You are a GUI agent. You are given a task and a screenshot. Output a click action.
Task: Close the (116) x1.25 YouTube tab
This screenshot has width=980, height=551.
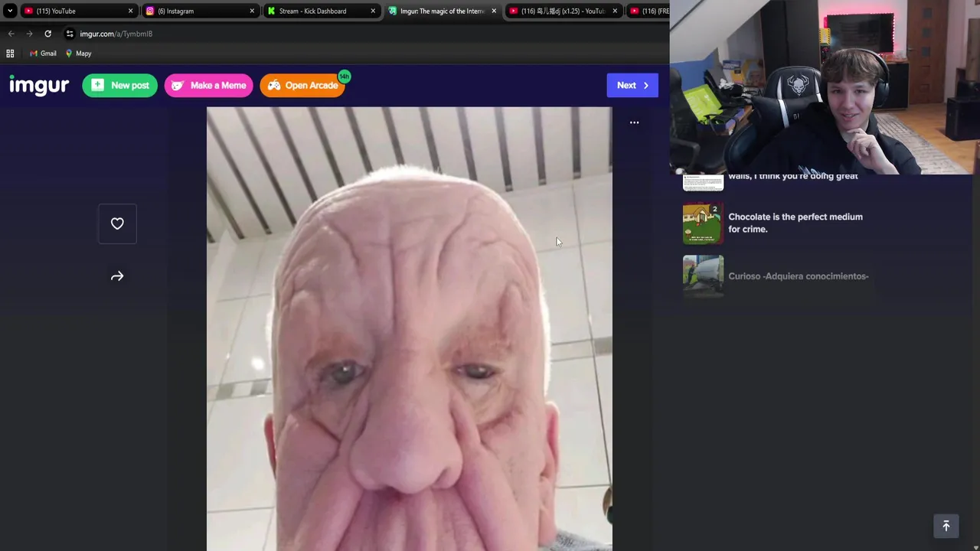tap(615, 11)
